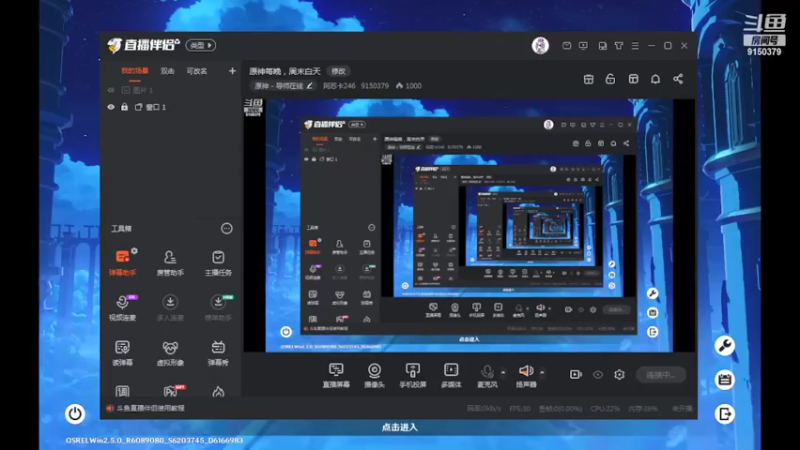Toggle visibility of 窗口 1 source
The image size is (800, 450).
click(x=111, y=107)
